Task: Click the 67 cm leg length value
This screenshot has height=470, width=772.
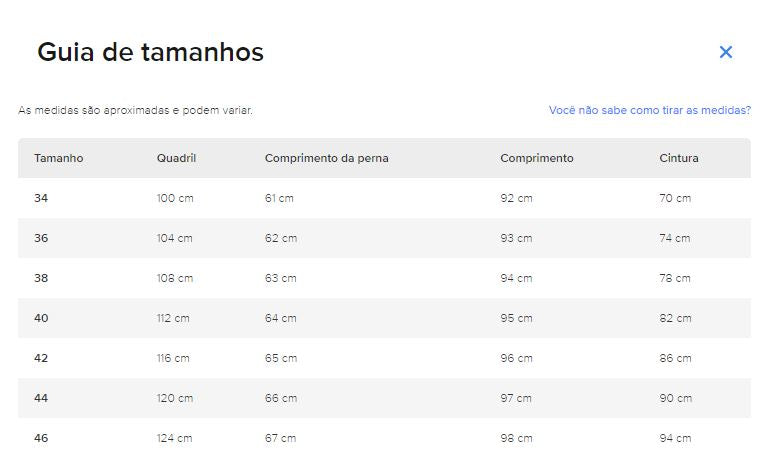Action: [281, 438]
